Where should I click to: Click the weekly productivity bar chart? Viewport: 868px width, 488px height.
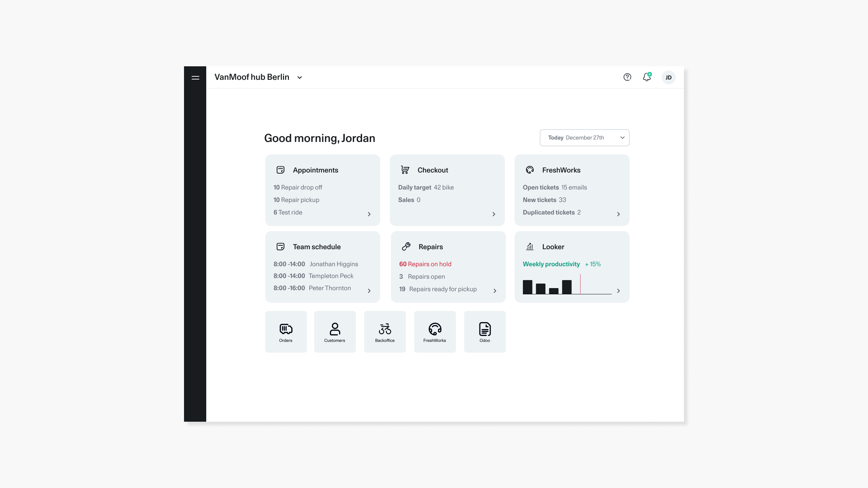point(567,284)
